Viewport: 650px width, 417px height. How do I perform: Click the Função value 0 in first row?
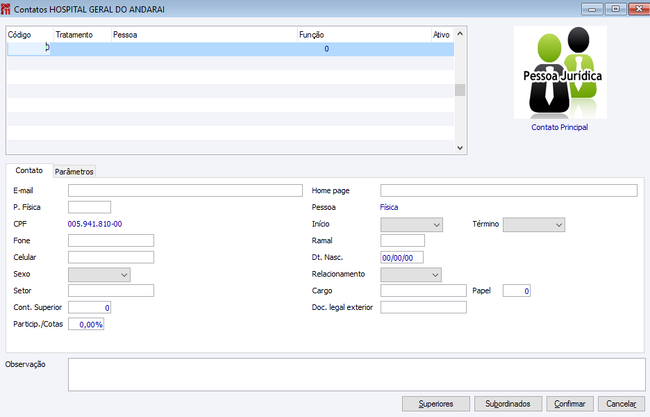coord(327,49)
